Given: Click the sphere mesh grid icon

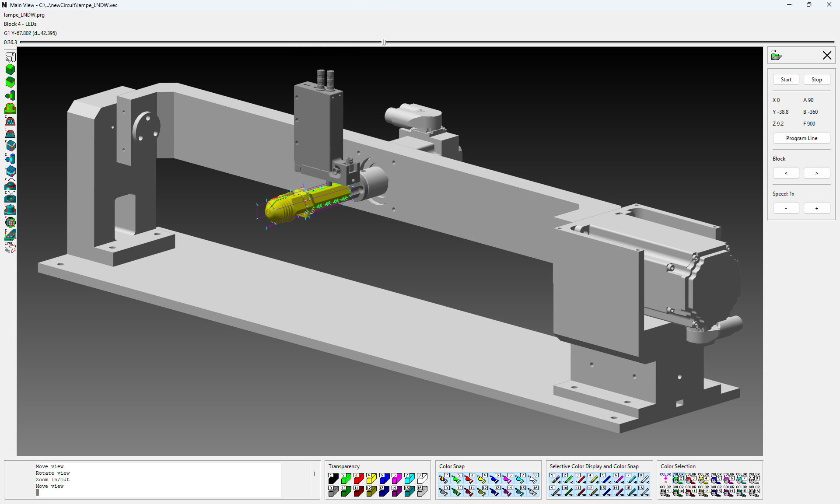Looking at the screenshot, I should (10, 222).
